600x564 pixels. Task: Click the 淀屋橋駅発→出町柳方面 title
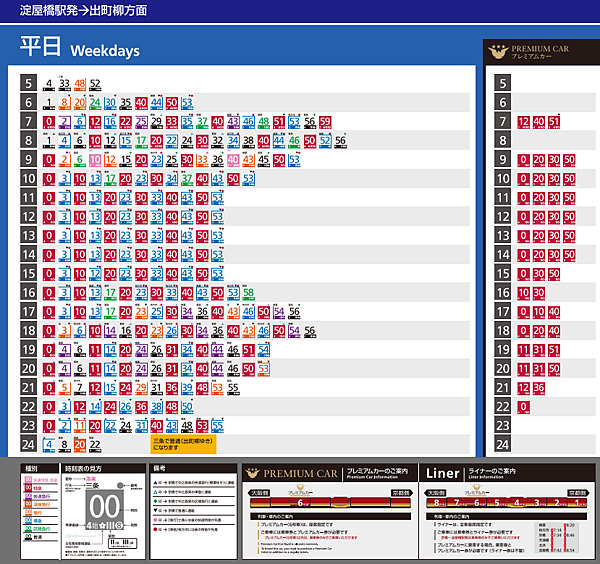pyautogui.click(x=83, y=10)
